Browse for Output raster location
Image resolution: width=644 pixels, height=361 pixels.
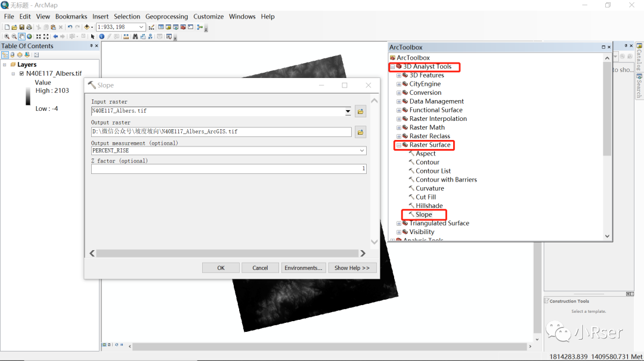[360, 132]
